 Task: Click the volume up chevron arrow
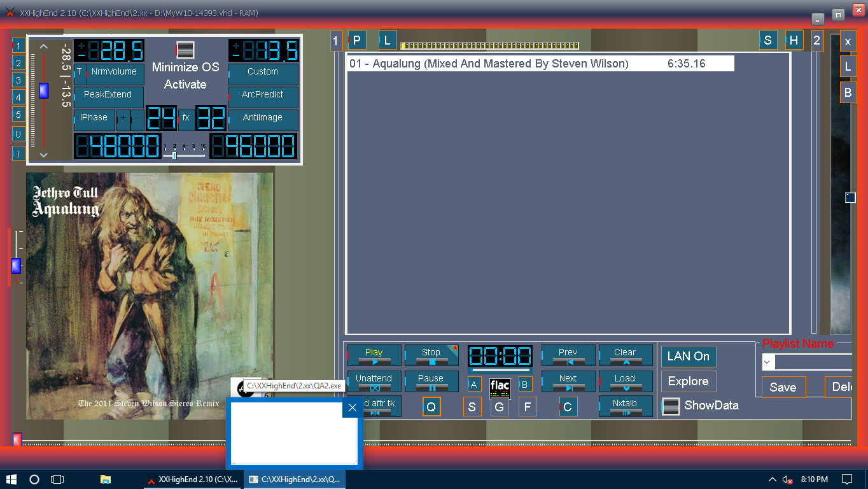[x=43, y=46]
